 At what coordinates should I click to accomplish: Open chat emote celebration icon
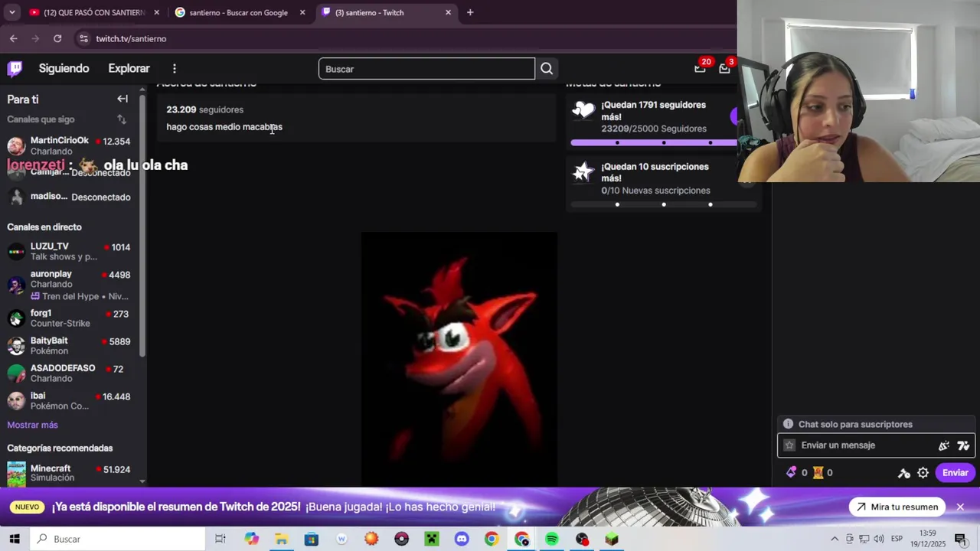pos(944,445)
